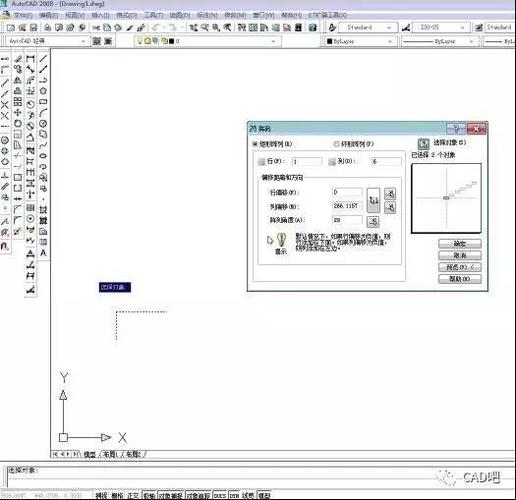Screen dimensions: 516x500
Task: Click the 帮助 Help button in Array dialog
Action: coord(460,279)
